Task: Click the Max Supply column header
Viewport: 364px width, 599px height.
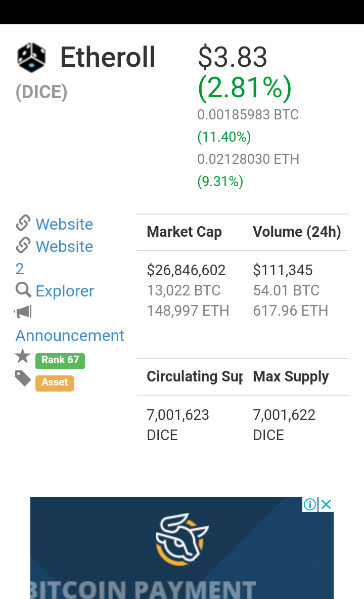Action: tap(291, 376)
